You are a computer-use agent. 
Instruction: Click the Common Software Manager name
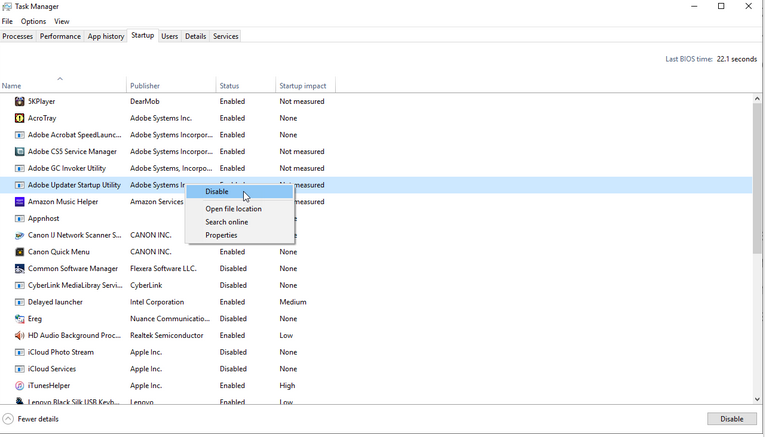[73, 268]
